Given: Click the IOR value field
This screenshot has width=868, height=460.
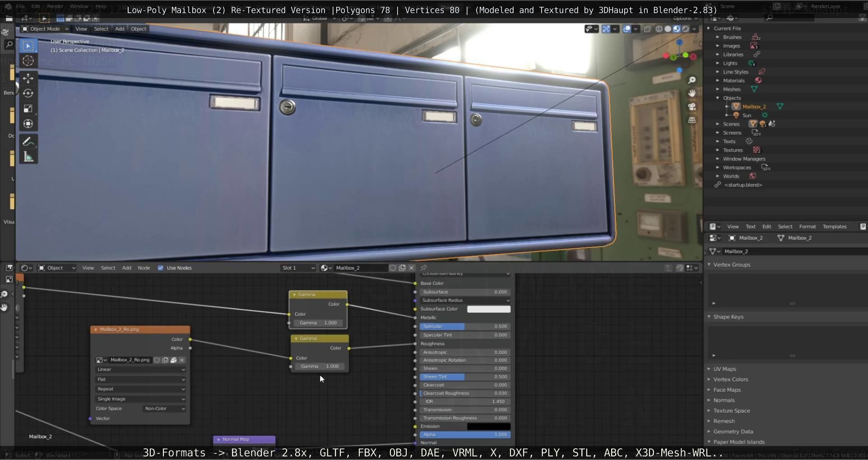Looking at the screenshot, I should tap(465, 401).
